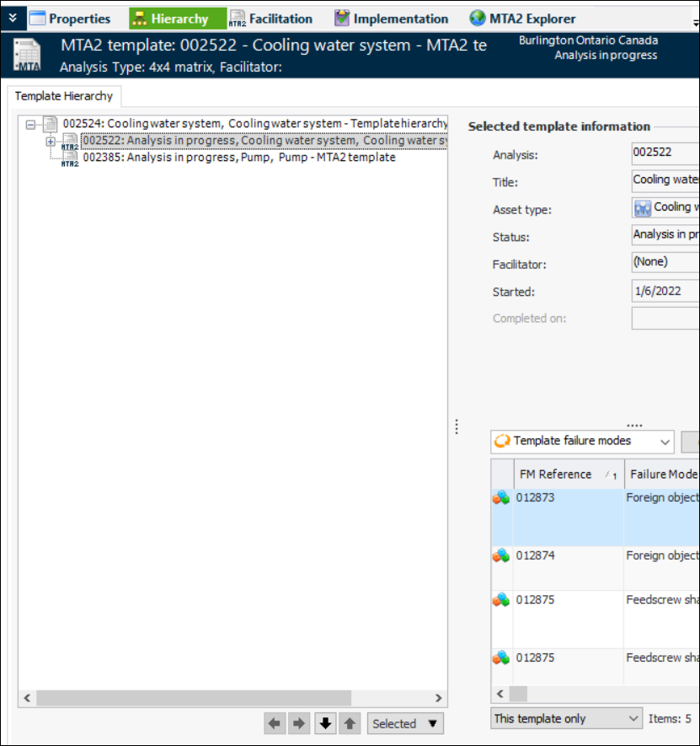Open the This template only dropdown
This screenshot has height=746, width=700.
[x=566, y=718]
